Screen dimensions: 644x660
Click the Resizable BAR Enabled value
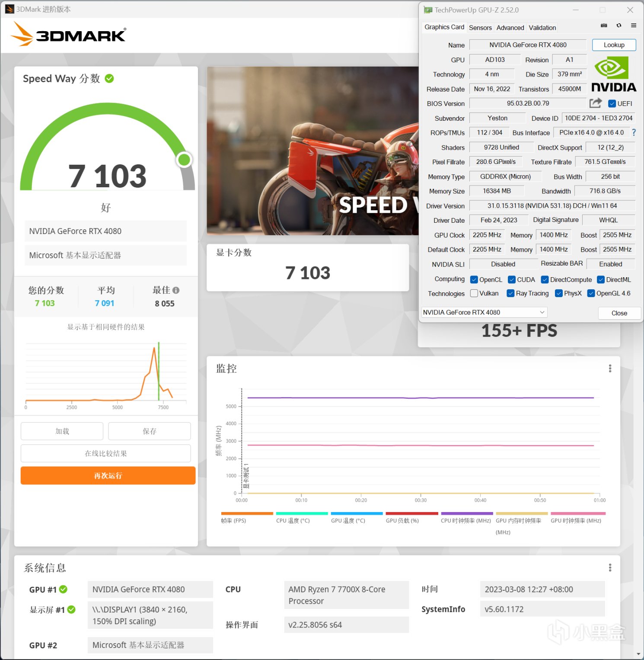[x=610, y=264]
